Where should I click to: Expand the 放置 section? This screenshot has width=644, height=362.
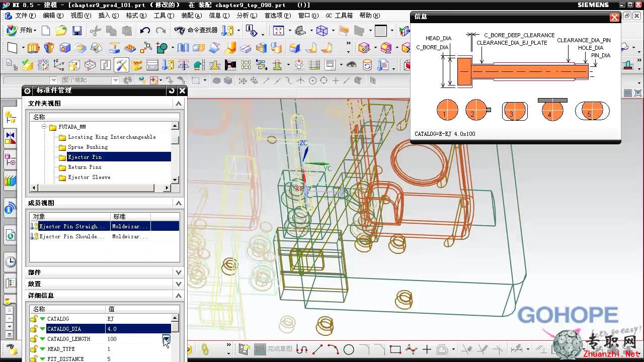tap(178, 284)
